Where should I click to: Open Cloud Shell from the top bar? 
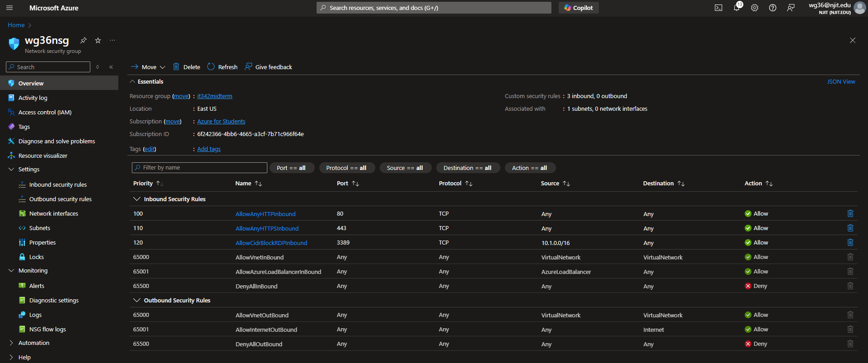tap(718, 8)
